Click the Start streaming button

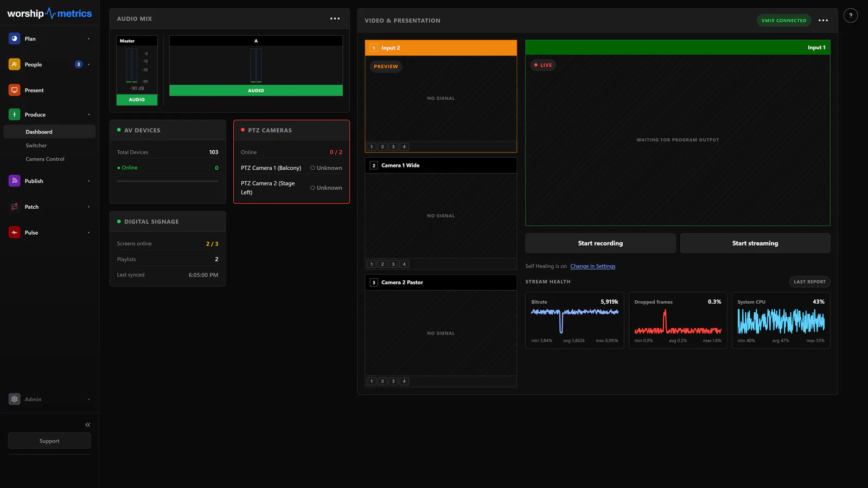[x=755, y=243]
